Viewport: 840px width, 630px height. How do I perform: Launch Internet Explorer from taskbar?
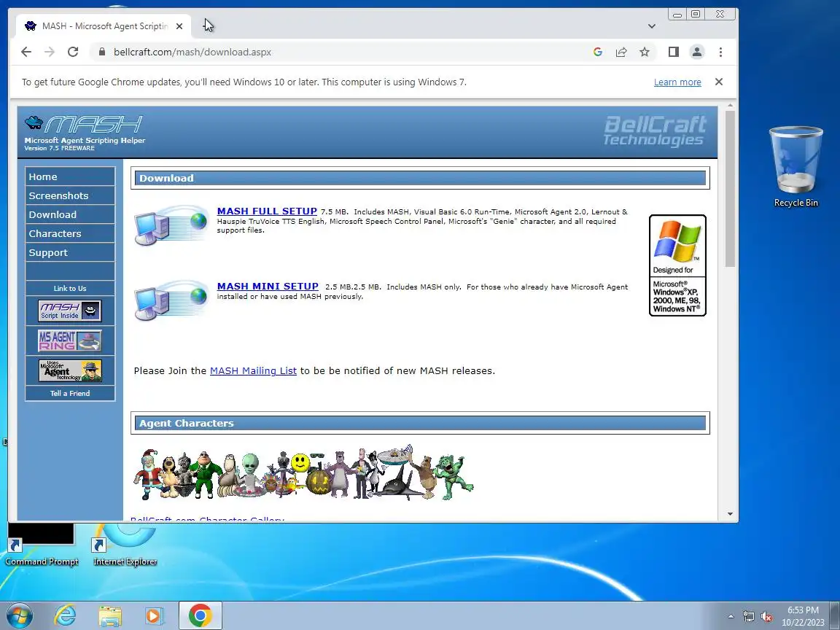pyautogui.click(x=66, y=615)
